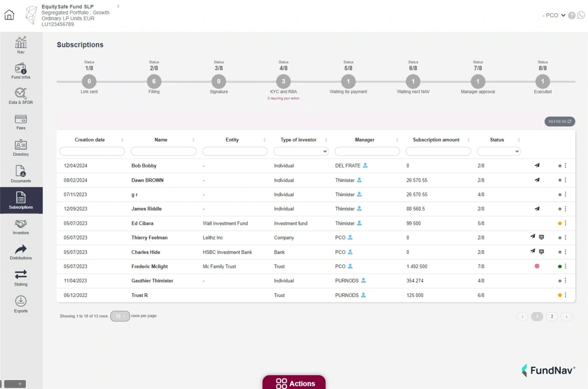This screenshot has width=588, height=389.
Task: Click the REFRESH button
Action: (560, 122)
